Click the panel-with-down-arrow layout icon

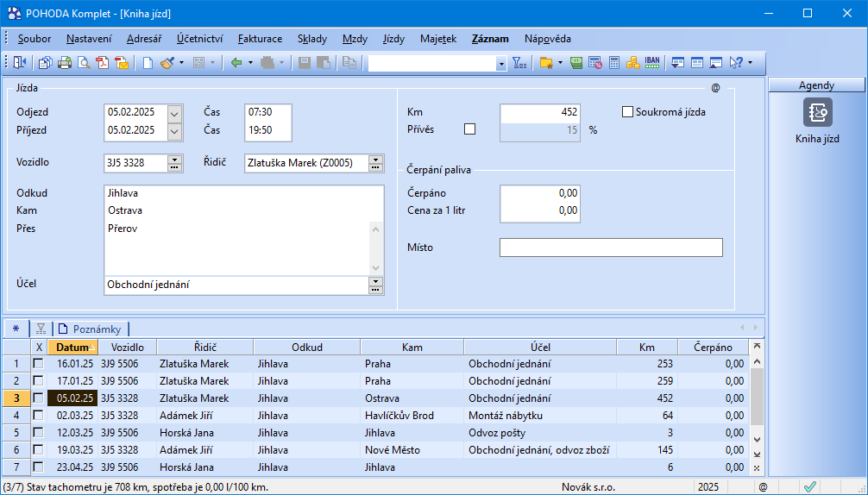coord(677,63)
